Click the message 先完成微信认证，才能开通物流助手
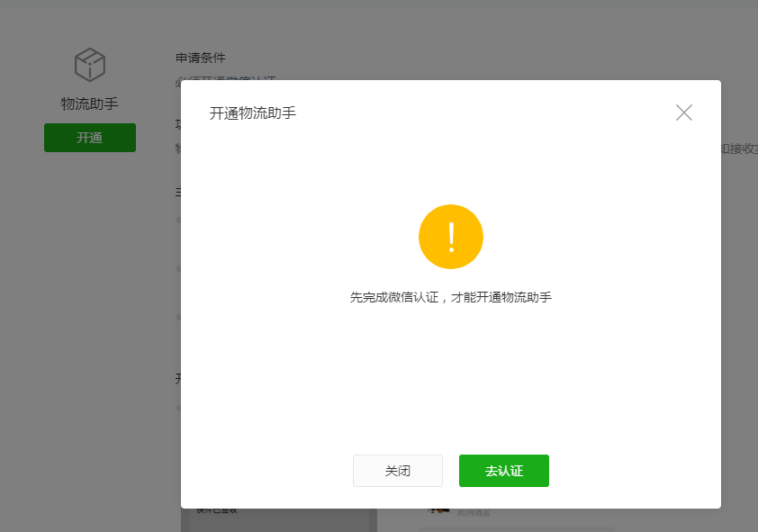Image resolution: width=758 pixels, height=532 pixels. [x=450, y=297]
